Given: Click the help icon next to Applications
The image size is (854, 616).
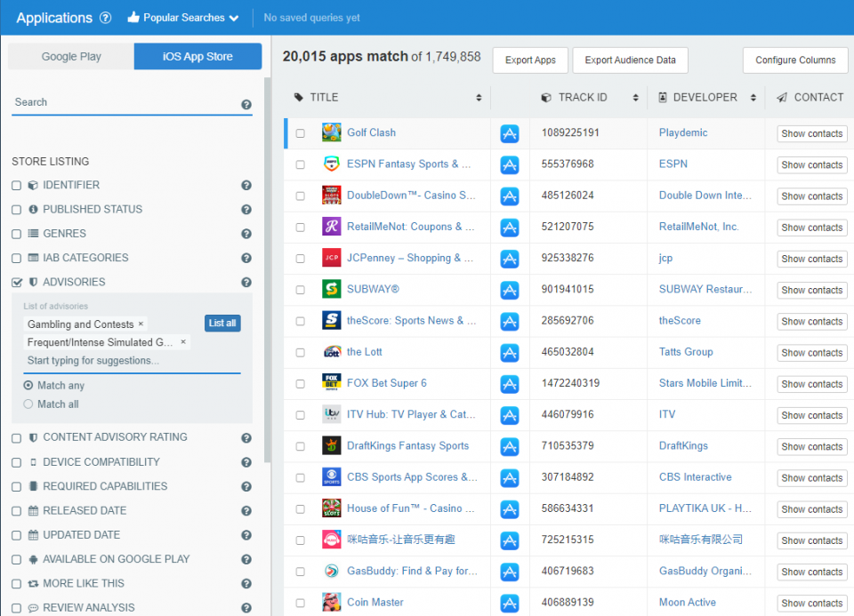Looking at the screenshot, I should click(106, 18).
